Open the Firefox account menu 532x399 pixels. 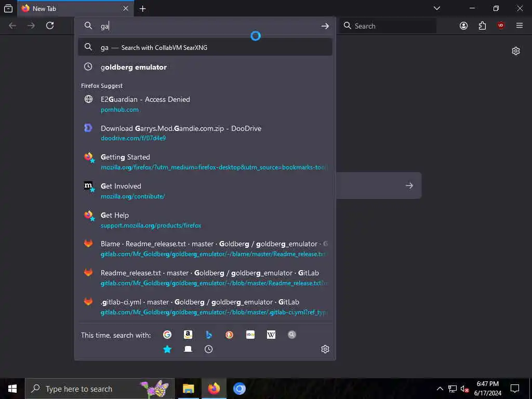tap(463, 26)
